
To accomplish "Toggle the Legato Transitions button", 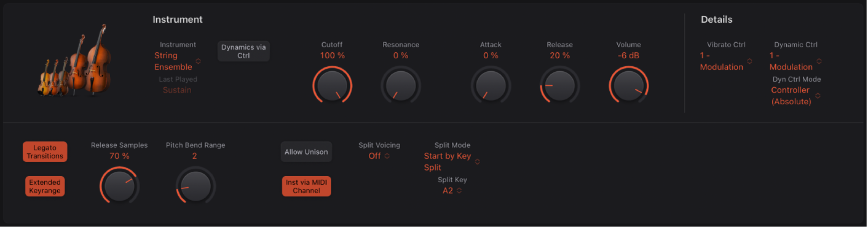I will pyautogui.click(x=45, y=152).
